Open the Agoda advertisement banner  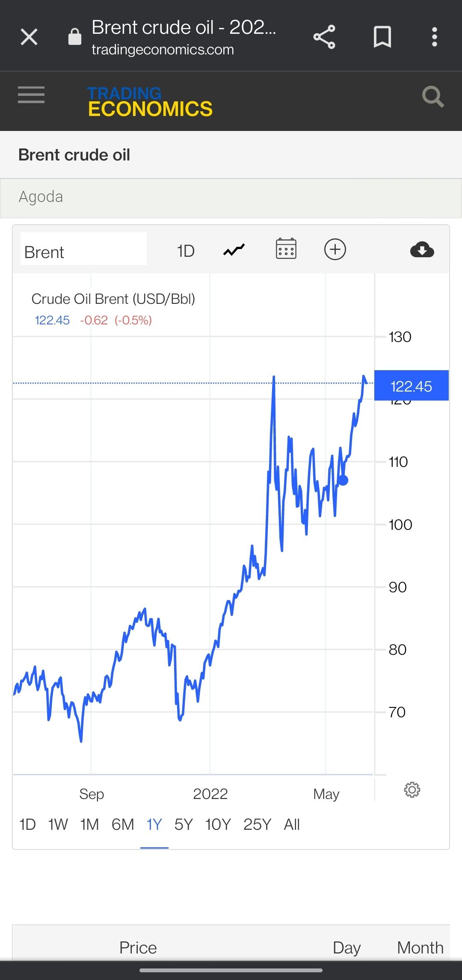coord(231,197)
